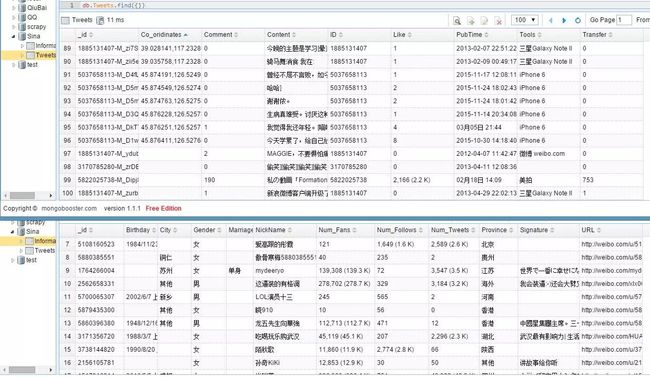Click the sort arrow on Co_oridinates column
Image resolution: width=650 pixels, height=377 pixels.
(186, 35)
